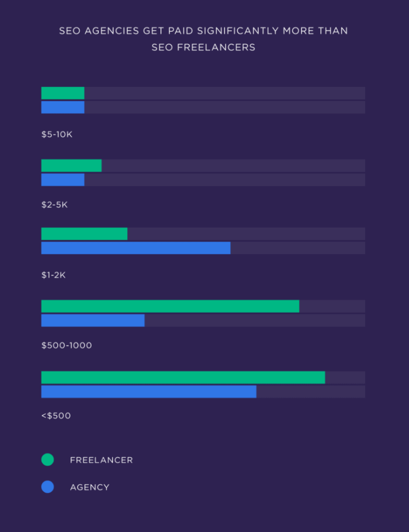Pick the blue agency bar for $1-2K
Screen dimensions: 409x532
click(136, 248)
